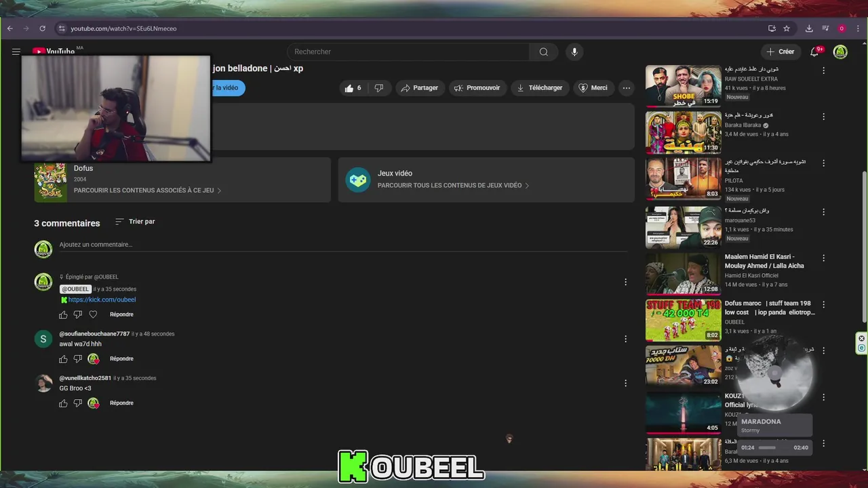Image resolution: width=868 pixels, height=488 pixels.
Task: Reply to the 'awal wa7d hhh' comment
Action: (x=121, y=359)
